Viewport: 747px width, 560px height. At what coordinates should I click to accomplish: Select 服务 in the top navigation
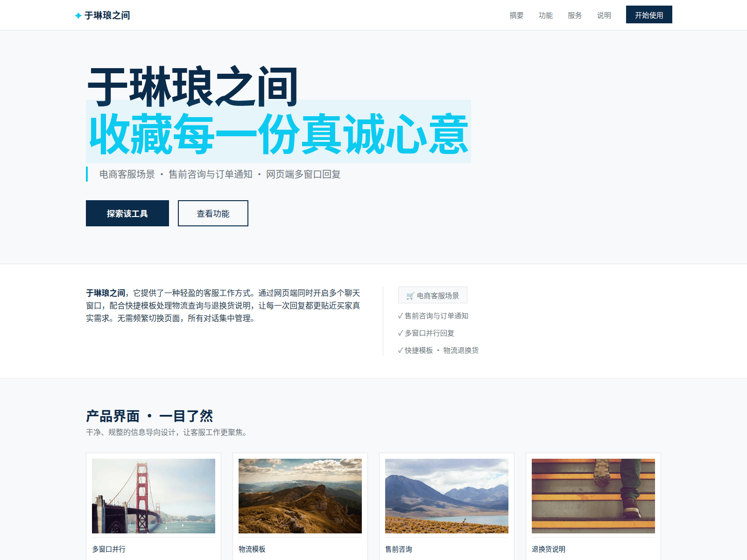coord(575,15)
